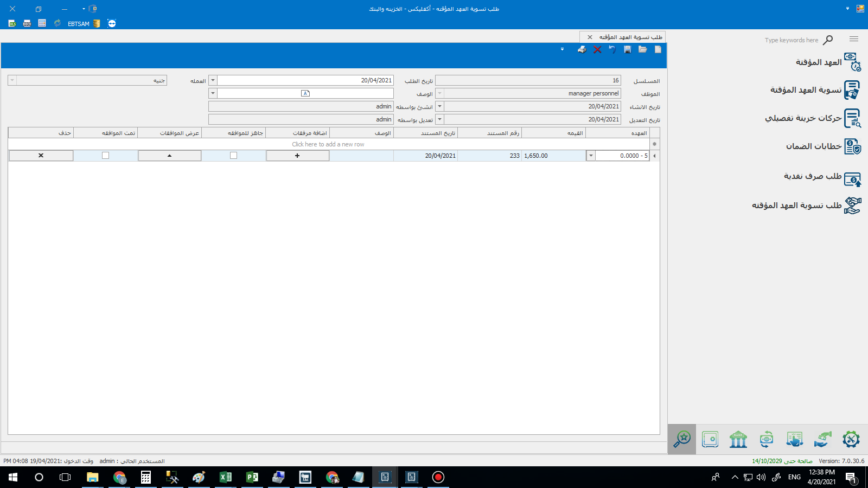The image size is (868, 488).
Task: Click the Save floppy disk toolbar icon
Action: point(628,49)
